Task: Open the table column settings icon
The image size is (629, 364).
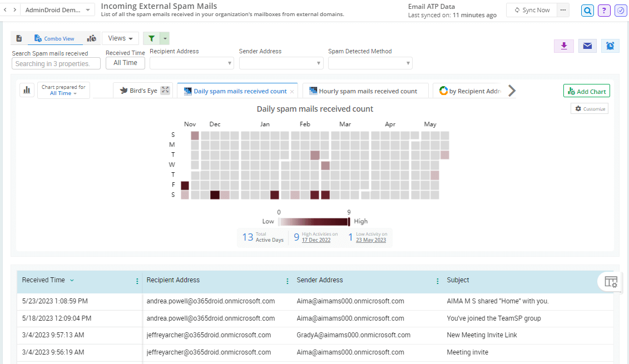Action: [611, 282]
